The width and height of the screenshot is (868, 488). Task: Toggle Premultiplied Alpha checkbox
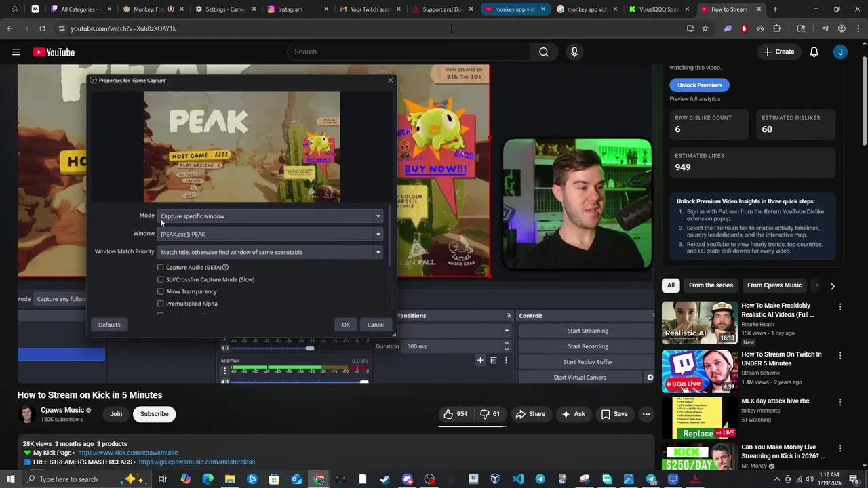(x=161, y=304)
